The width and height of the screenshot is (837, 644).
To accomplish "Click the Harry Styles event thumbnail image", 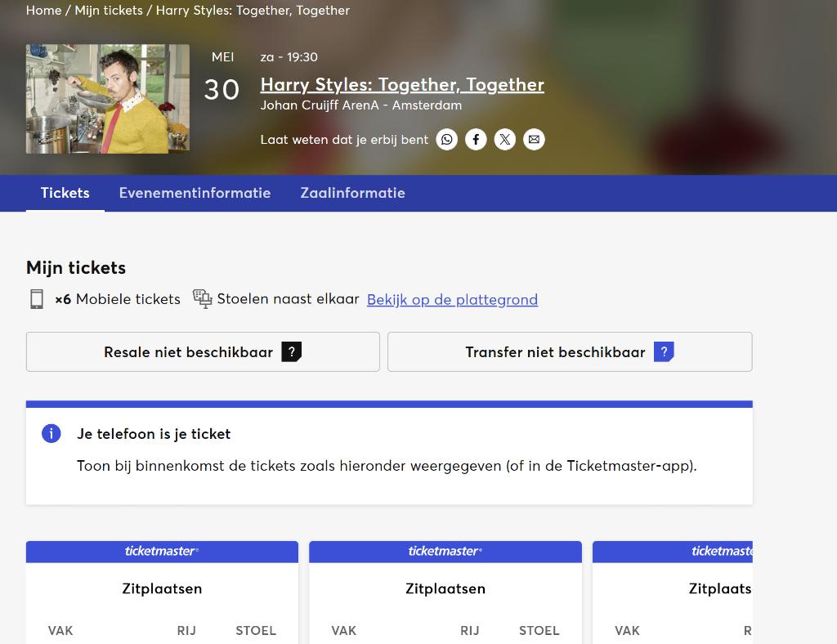I will point(108,99).
